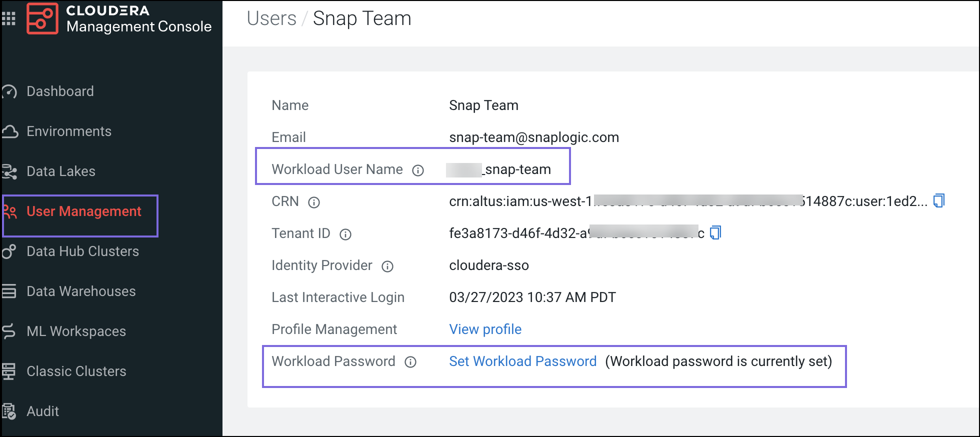This screenshot has height=437, width=980.
Task: Open the app switcher grid icon
Action: (x=8, y=18)
